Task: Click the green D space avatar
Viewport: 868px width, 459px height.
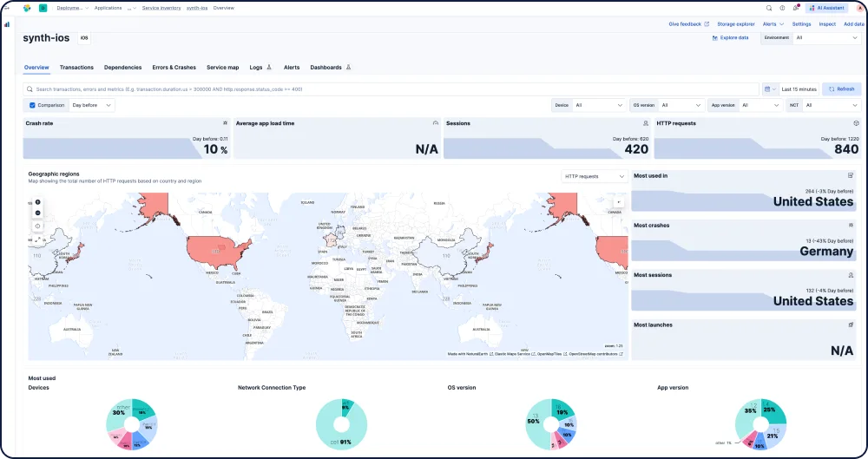Action: (x=43, y=9)
